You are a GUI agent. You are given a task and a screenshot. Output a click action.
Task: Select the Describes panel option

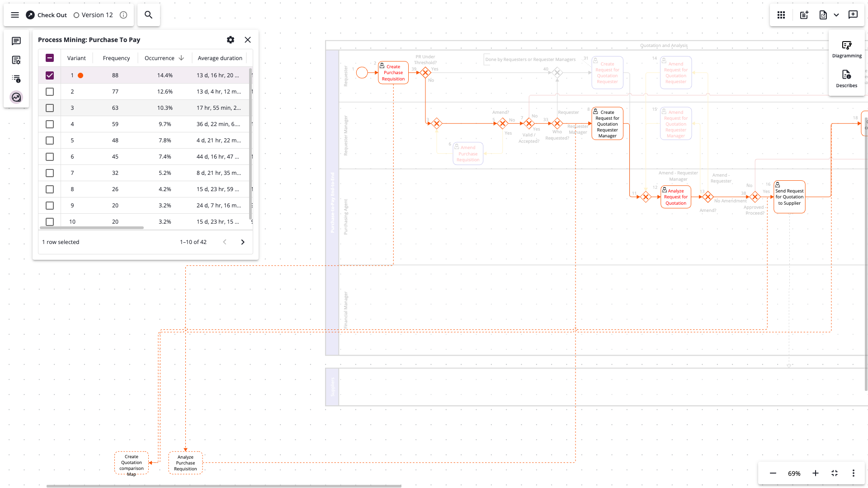pyautogui.click(x=847, y=78)
